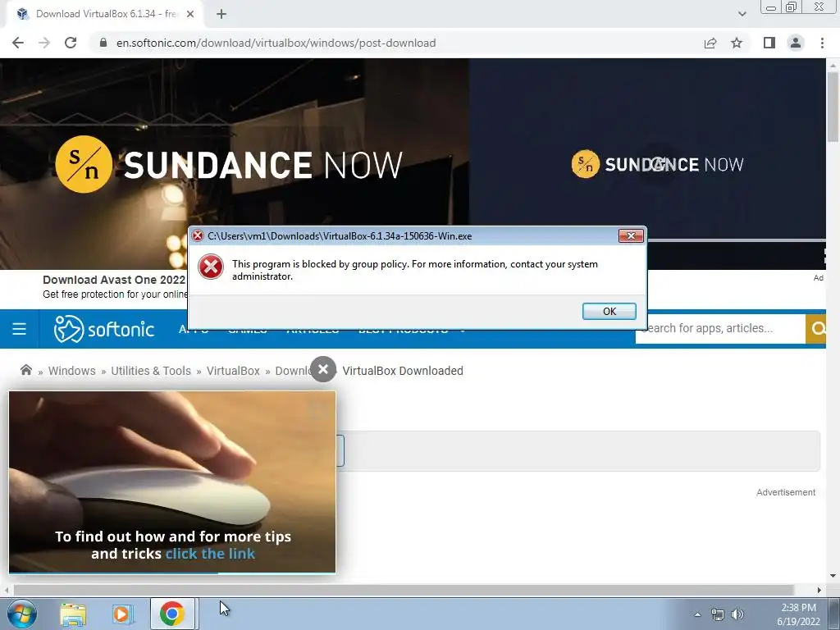840x630 pixels.
Task: Click the Softonic logo
Action: (x=104, y=328)
